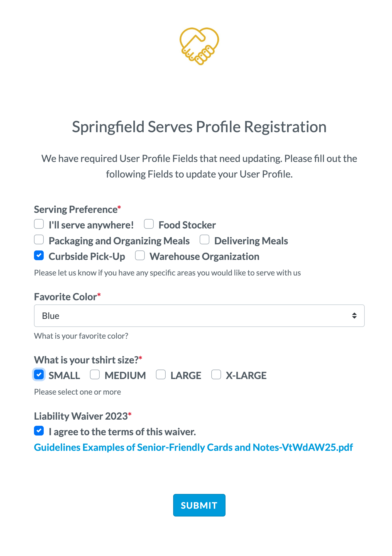
Task: Select the MEDIUM tshirt size
Action: click(x=95, y=374)
